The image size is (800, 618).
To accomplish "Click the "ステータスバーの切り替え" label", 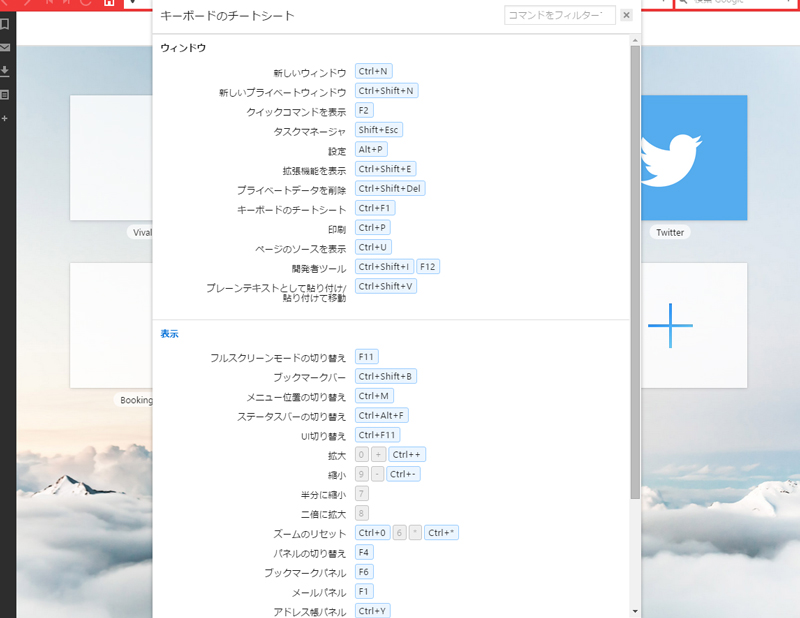I will 292,417.
